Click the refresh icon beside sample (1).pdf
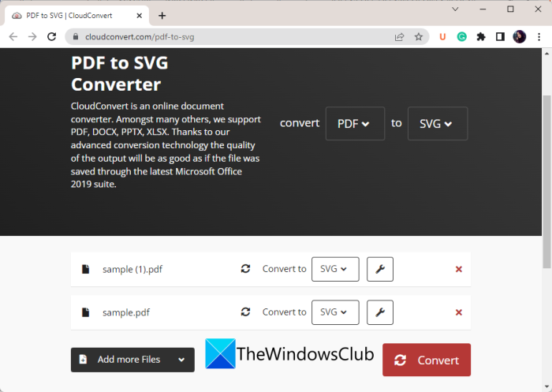Viewport: 552px width, 392px height. coord(245,269)
